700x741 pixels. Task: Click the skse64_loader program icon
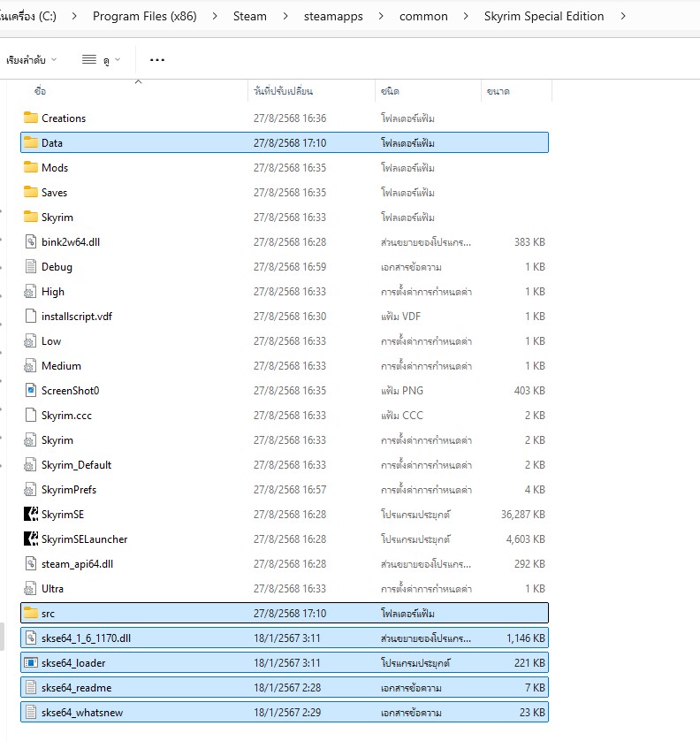[x=31, y=662]
